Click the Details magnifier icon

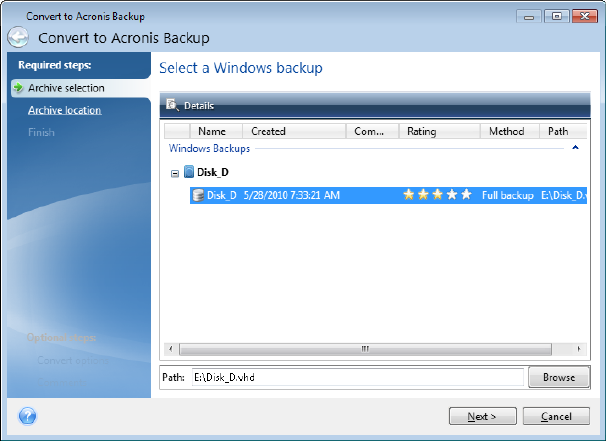point(172,105)
